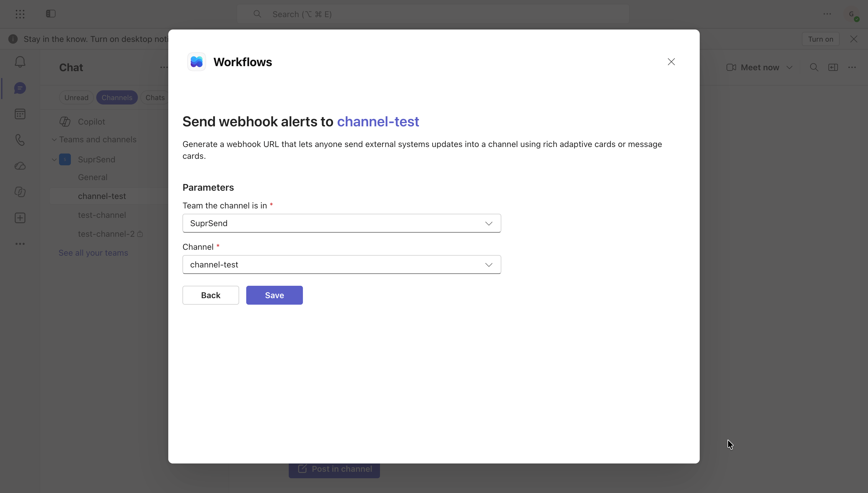Select the Unread filter tab

point(76,97)
